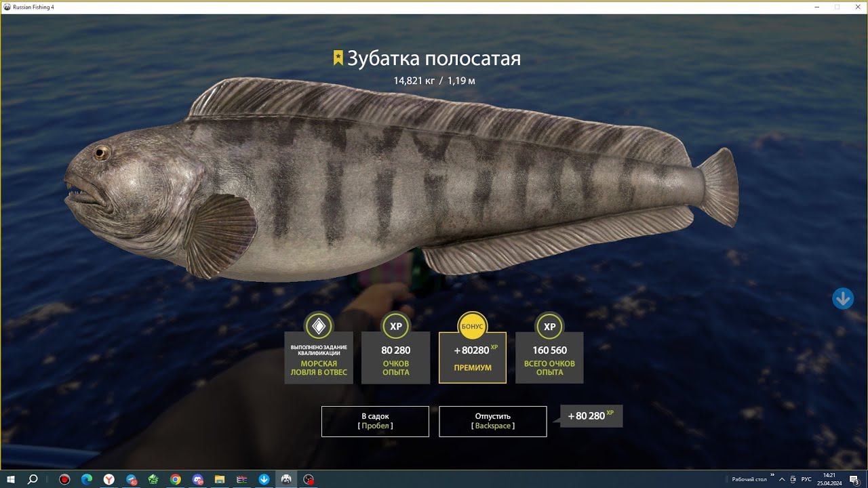The image size is (868, 488).
Task: Select the ПРЕМИУМ bonus +80280 XP card
Action: 473,358
